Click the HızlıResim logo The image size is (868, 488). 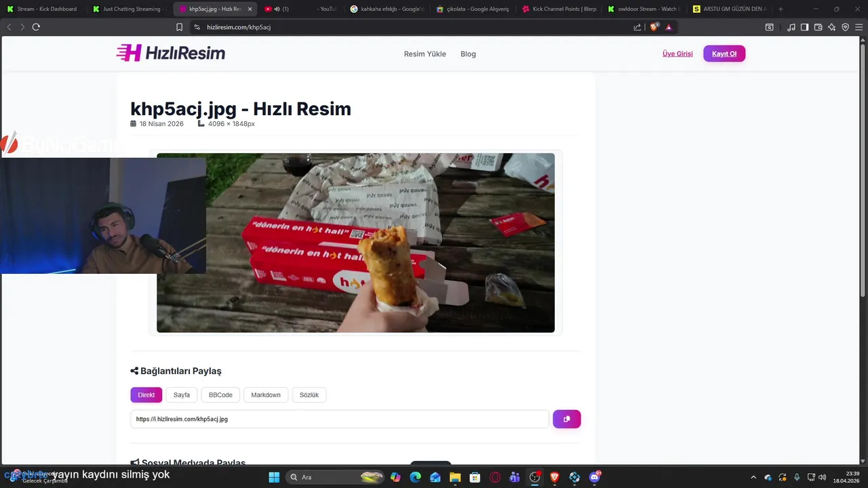pos(171,53)
